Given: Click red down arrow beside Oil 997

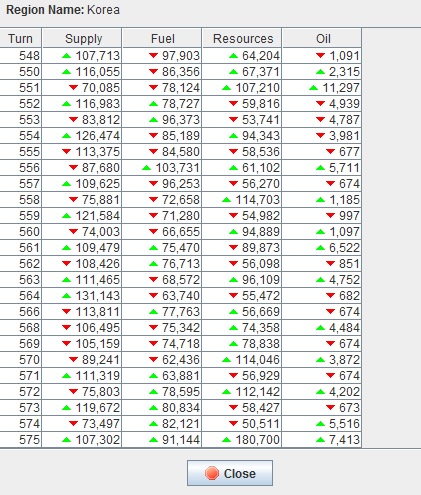Looking at the screenshot, I should [x=330, y=216].
